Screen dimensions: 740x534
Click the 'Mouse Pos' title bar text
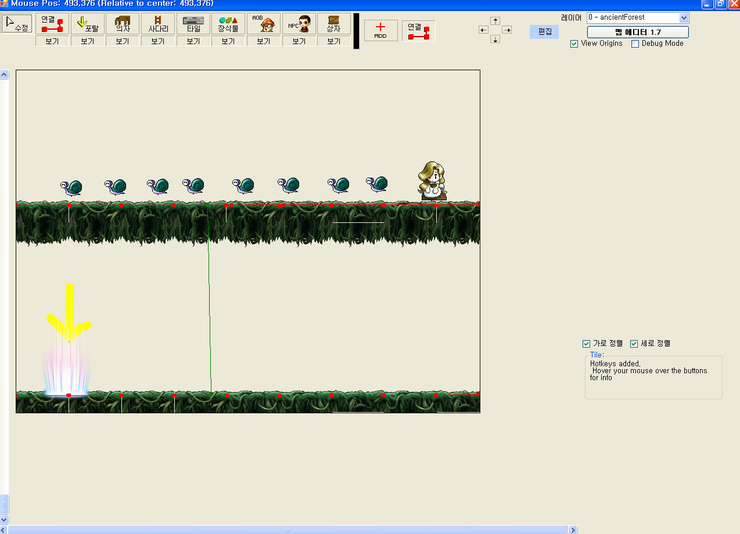coord(112,4)
